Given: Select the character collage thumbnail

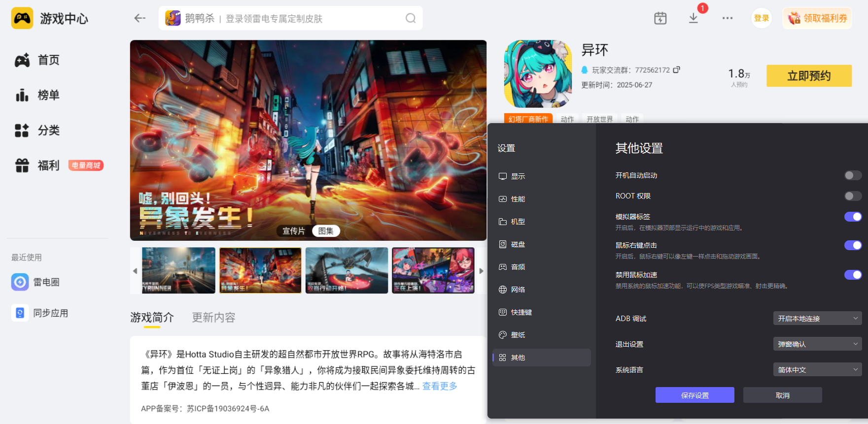Looking at the screenshot, I should pos(433,270).
